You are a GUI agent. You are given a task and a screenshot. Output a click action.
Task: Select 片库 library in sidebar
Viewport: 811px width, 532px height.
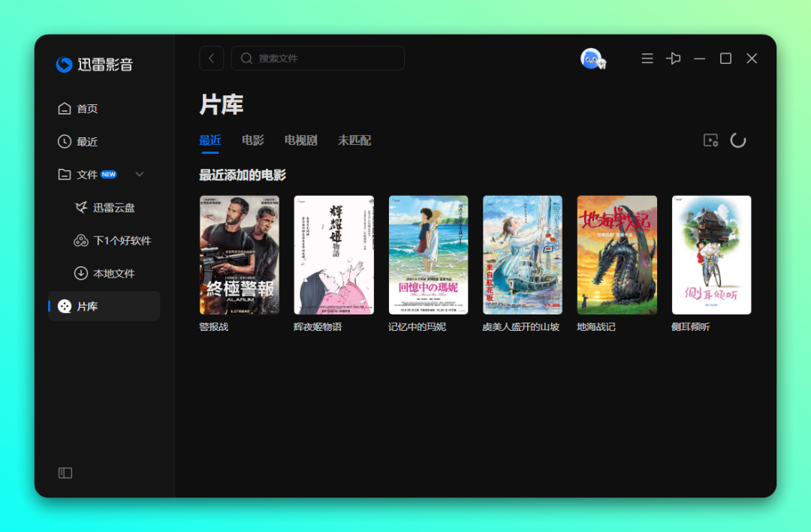[x=104, y=306]
